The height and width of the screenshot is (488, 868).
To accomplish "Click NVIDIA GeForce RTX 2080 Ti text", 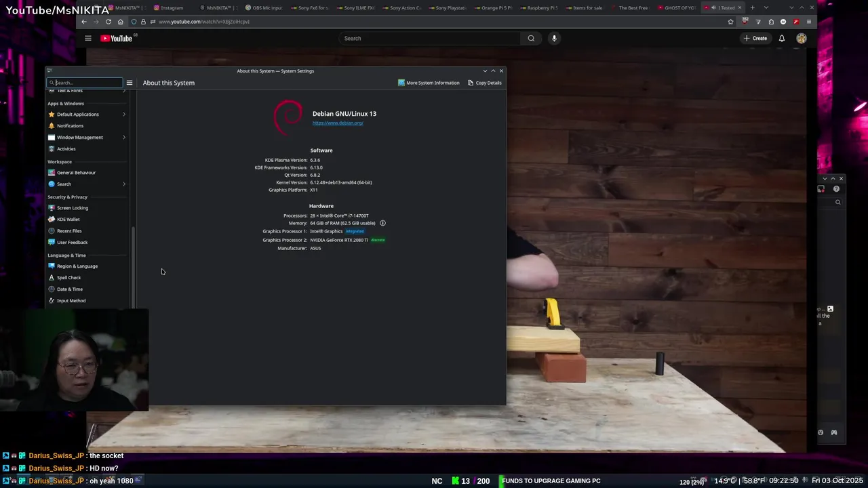I will coord(339,240).
